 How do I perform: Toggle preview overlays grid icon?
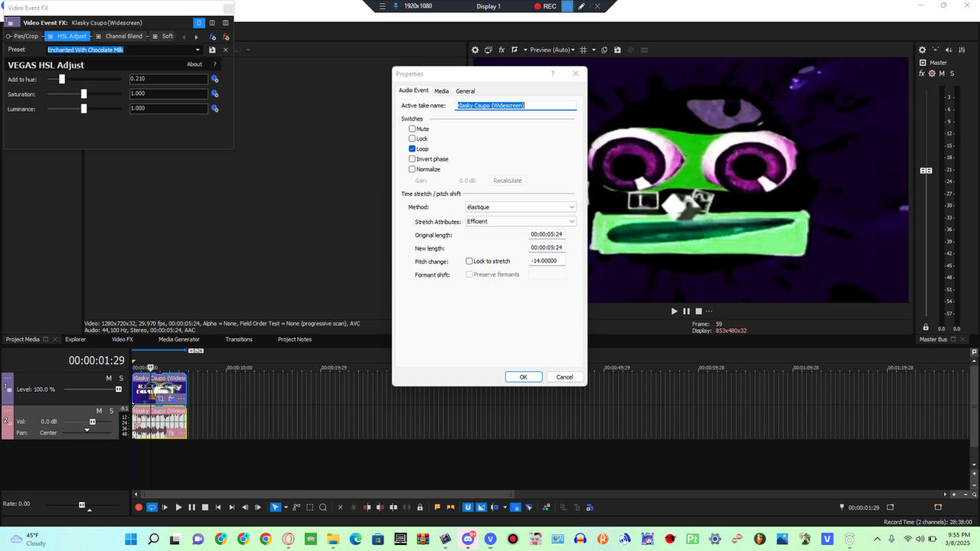(x=583, y=50)
